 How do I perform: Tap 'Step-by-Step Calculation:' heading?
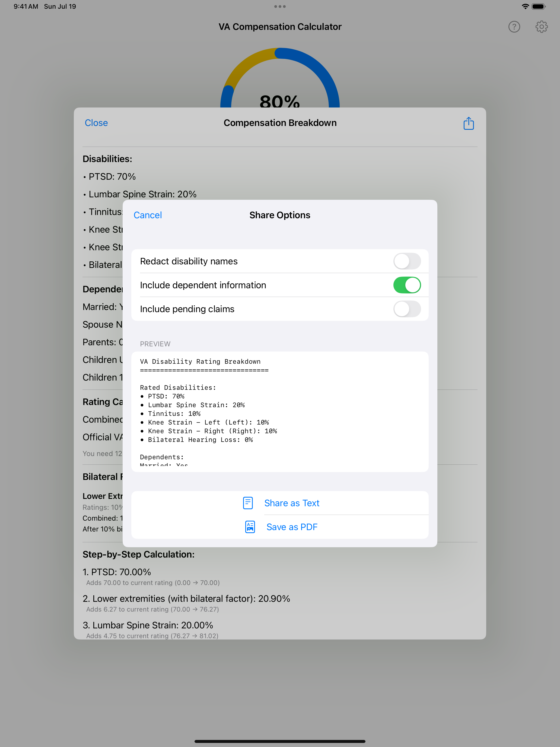[x=138, y=555]
